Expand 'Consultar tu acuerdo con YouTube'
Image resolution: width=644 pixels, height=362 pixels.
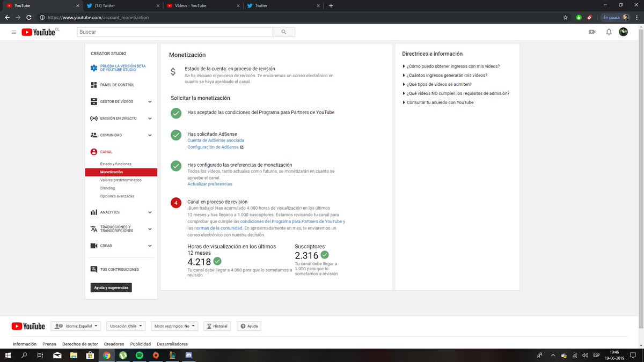coord(438,102)
